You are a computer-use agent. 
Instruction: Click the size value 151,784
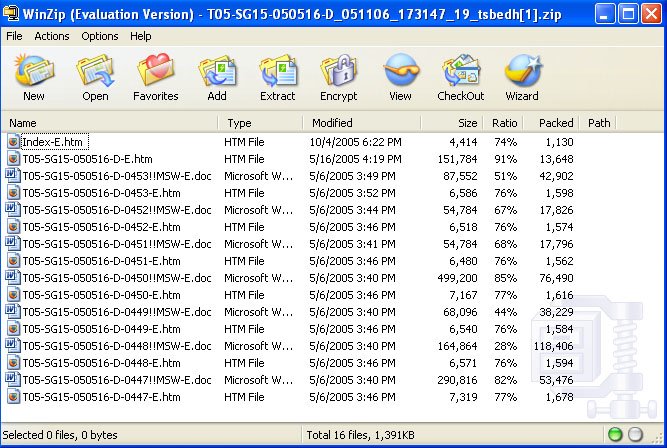(x=457, y=159)
